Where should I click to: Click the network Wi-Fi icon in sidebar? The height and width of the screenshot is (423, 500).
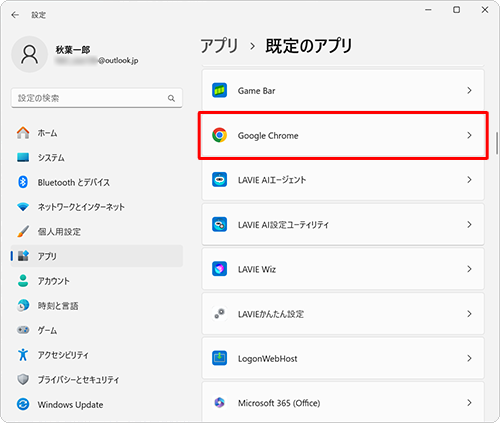point(23,207)
